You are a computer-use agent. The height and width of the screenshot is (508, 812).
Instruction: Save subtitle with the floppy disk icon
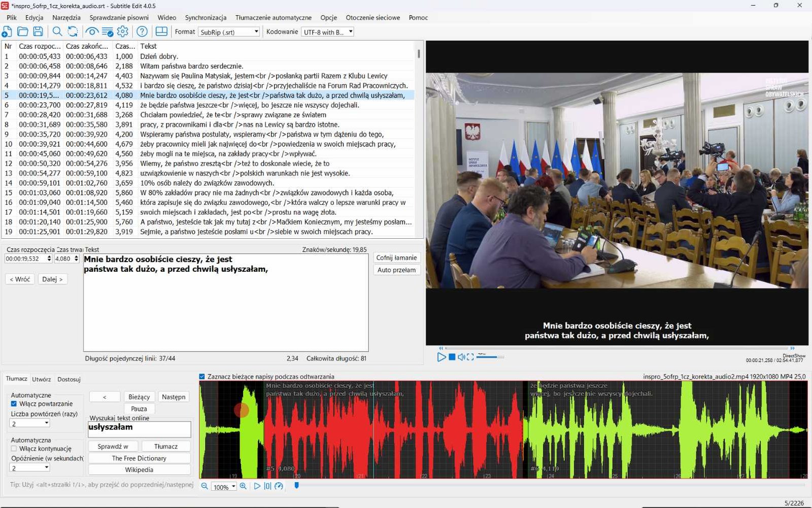click(38, 31)
